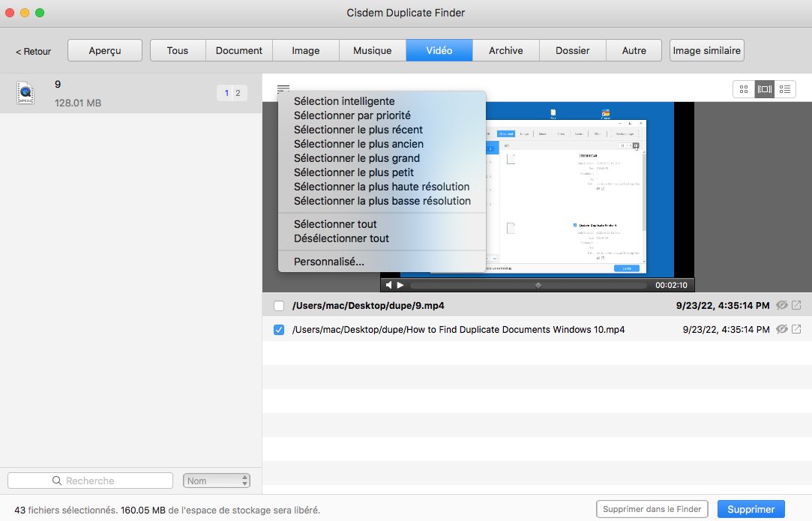Reveal 9.mp4 in Finder via arrow icon

click(x=796, y=305)
